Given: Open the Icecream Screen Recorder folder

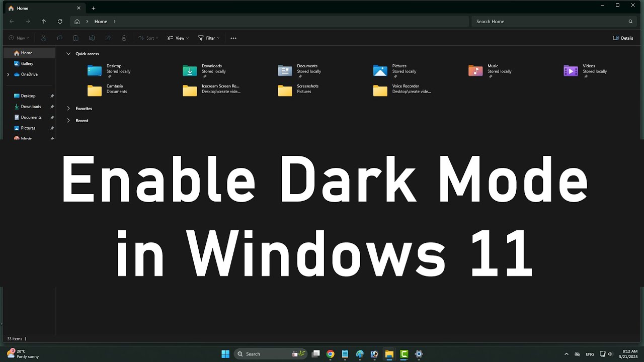Looking at the screenshot, I should (211, 89).
